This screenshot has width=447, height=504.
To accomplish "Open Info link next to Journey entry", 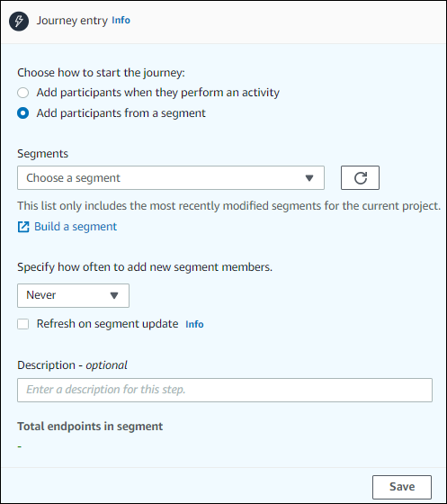I will click(121, 20).
